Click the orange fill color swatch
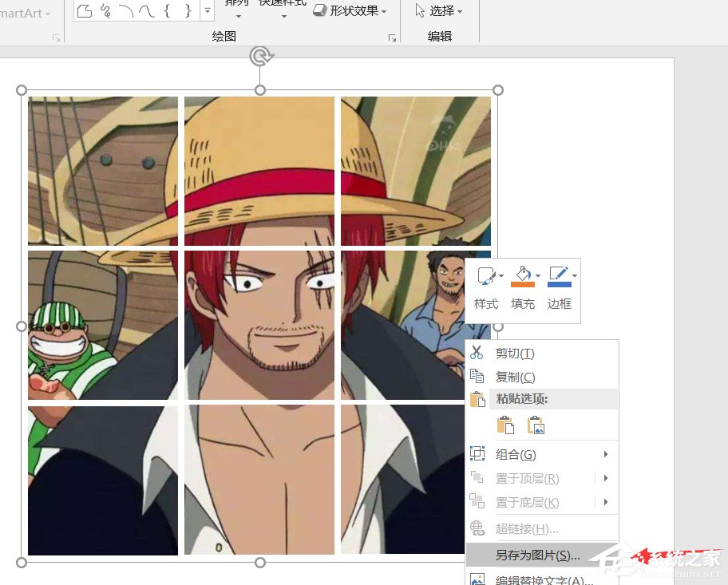The width and height of the screenshot is (728, 585). pyautogui.click(x=523, y=284)
